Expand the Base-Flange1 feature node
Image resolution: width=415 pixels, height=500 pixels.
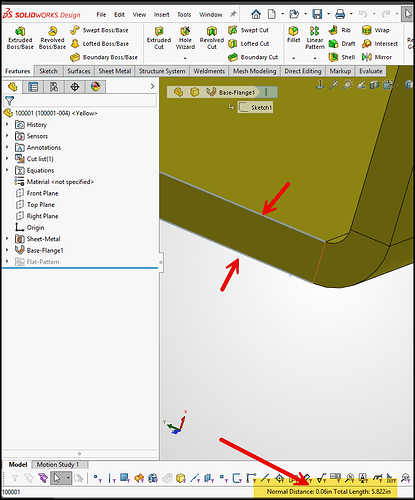point(7,250)
